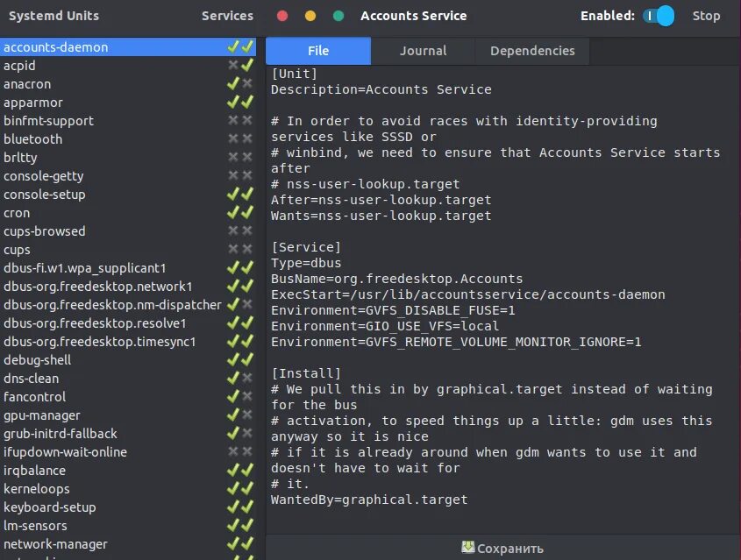Screen dimensions: 741x560
Task: Save the unit file with Сохранить
Action: coord(503,549)
